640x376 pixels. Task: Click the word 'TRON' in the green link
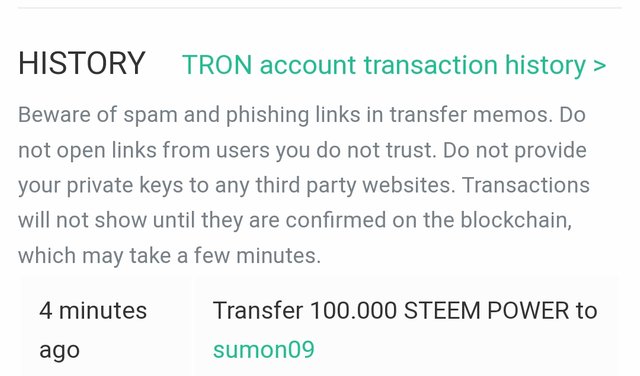point(217,65)
